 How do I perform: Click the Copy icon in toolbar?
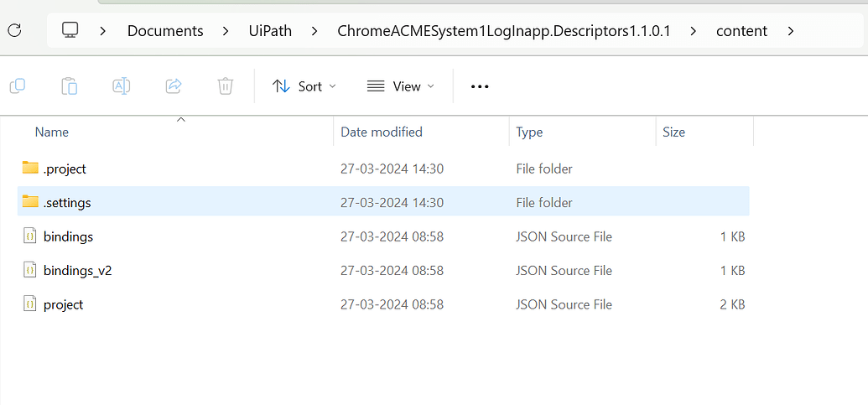(x=18, y=86)
